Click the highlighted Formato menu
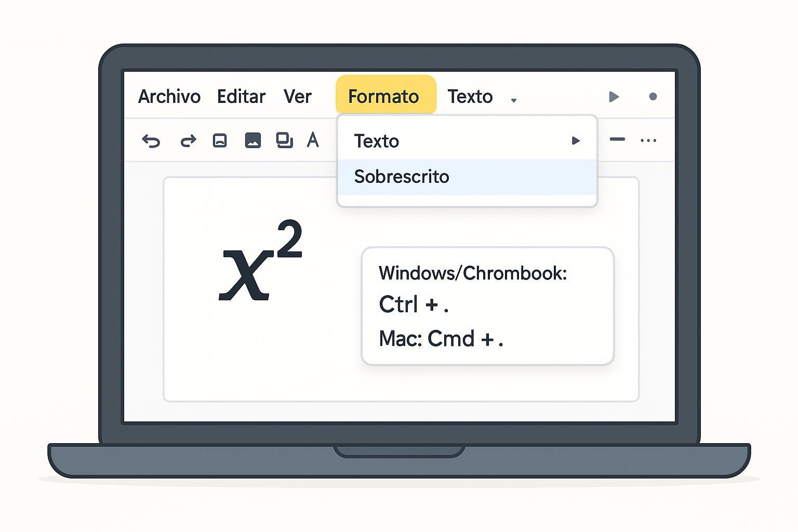The width and height of the screenshot is (798, 532). [x=383, y=97]
